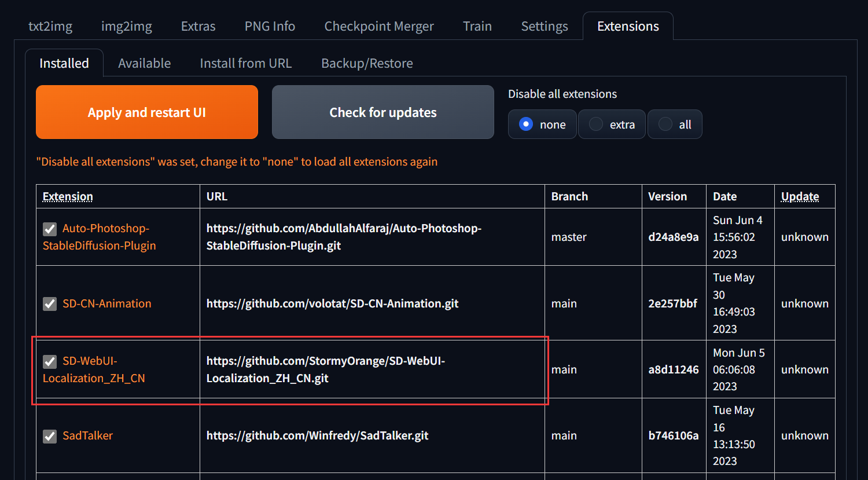This screenshot has width=868, height=480.
Task: Switch to the Available extensions tab
Action: 144,63
